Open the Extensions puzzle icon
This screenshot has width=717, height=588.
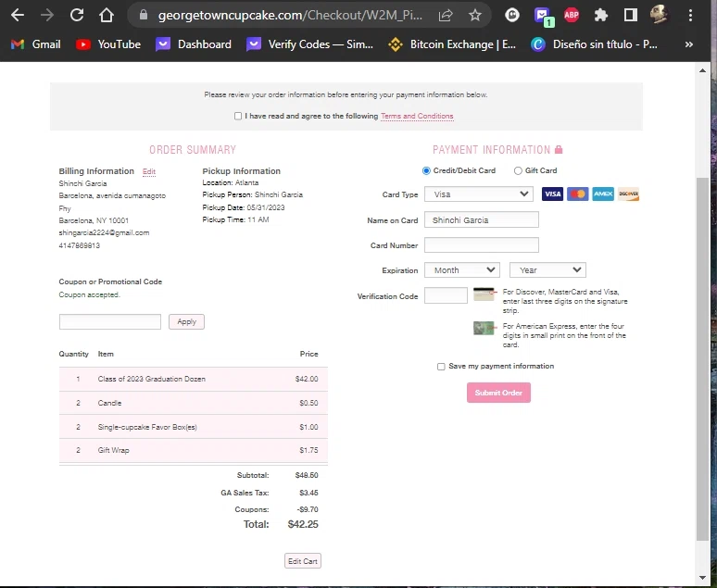[x=601, y=15]
